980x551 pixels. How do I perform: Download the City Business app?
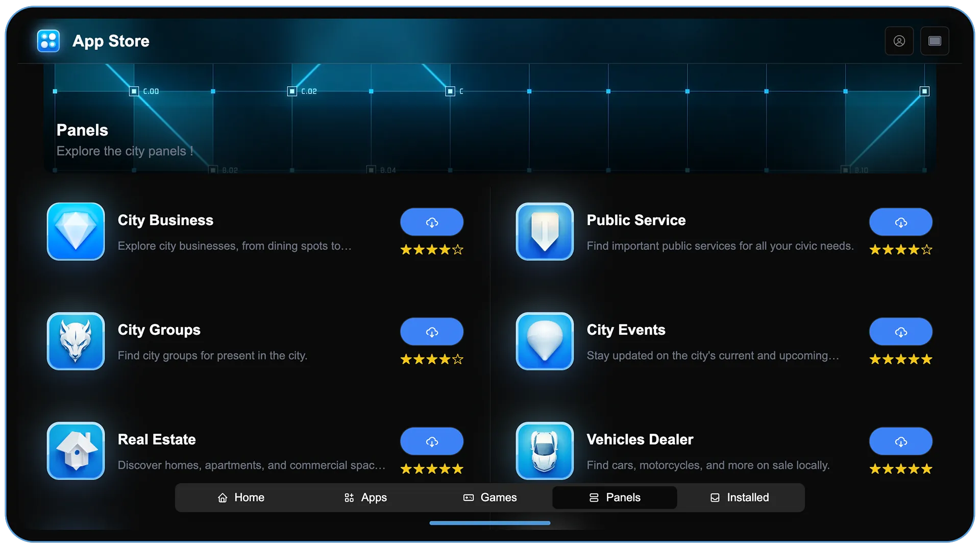coord(431,221)
